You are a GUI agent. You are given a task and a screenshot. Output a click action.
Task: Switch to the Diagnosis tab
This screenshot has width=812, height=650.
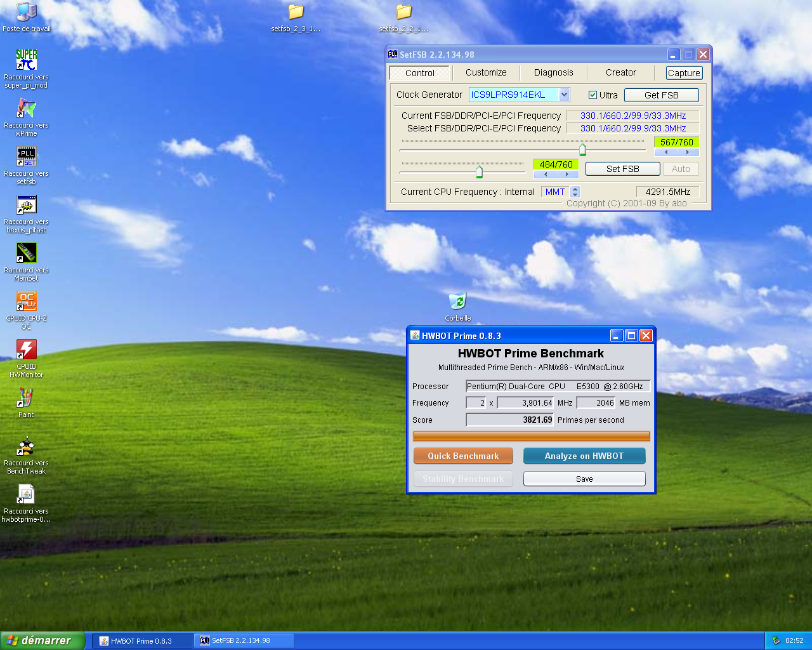[x=553, y=72]
